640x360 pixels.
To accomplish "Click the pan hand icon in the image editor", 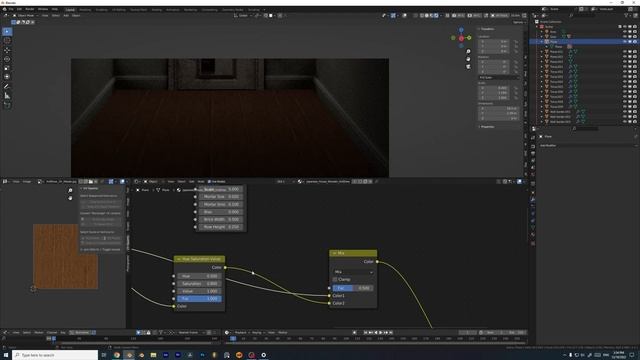I will click(70, 198).
